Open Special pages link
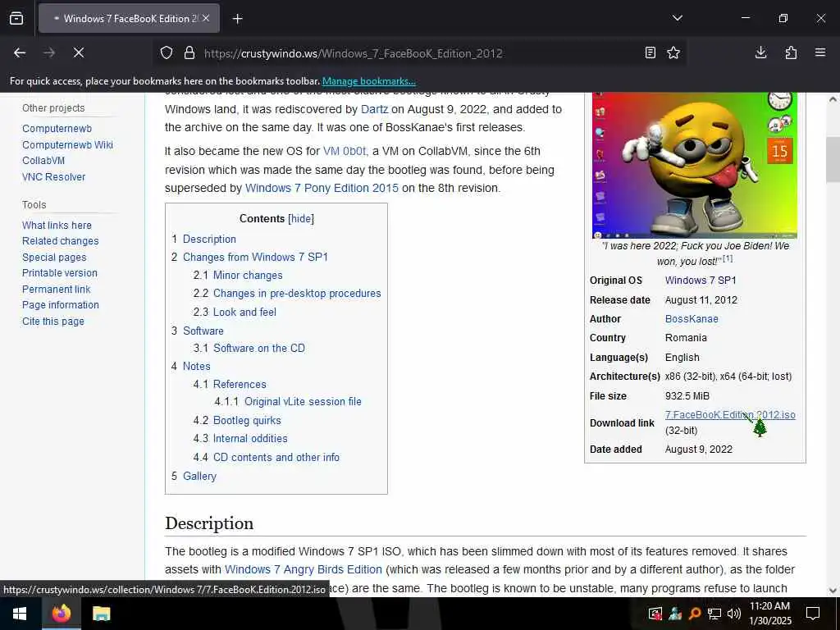The image size is (840, 630). click(x=54, y=257)
